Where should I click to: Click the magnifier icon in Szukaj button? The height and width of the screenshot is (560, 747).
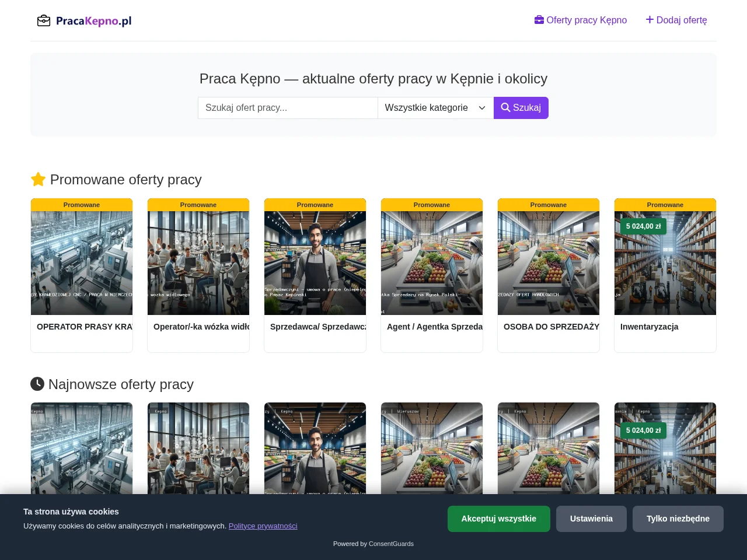506,107
